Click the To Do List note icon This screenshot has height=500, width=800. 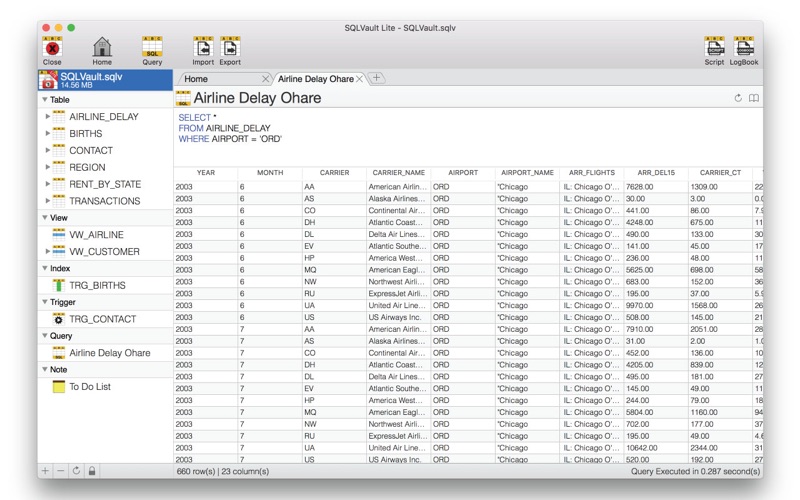click(x=59, y=387)
